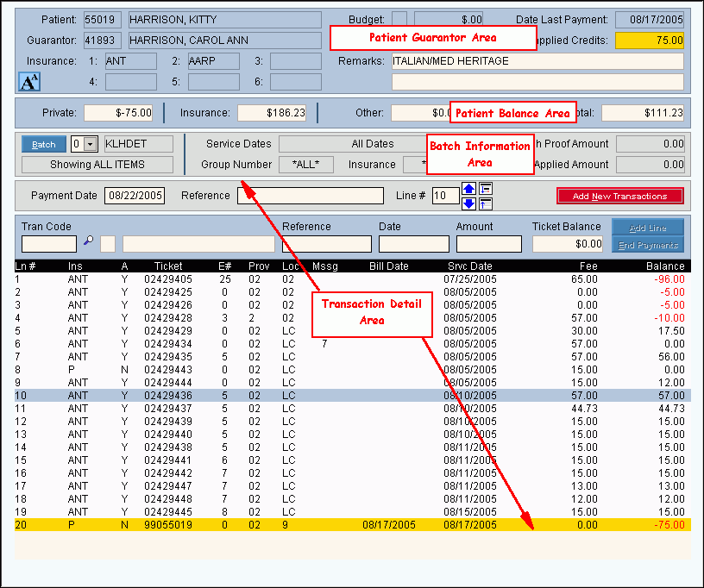Click the Total balance field $111.23

tap(643, 113)
